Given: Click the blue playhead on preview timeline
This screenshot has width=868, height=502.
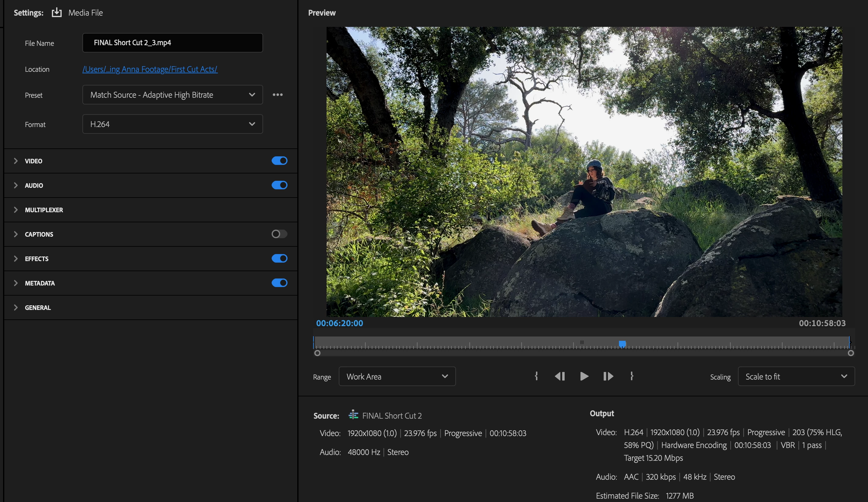Looking at the screenshot, I should click(x=622, y=344).
